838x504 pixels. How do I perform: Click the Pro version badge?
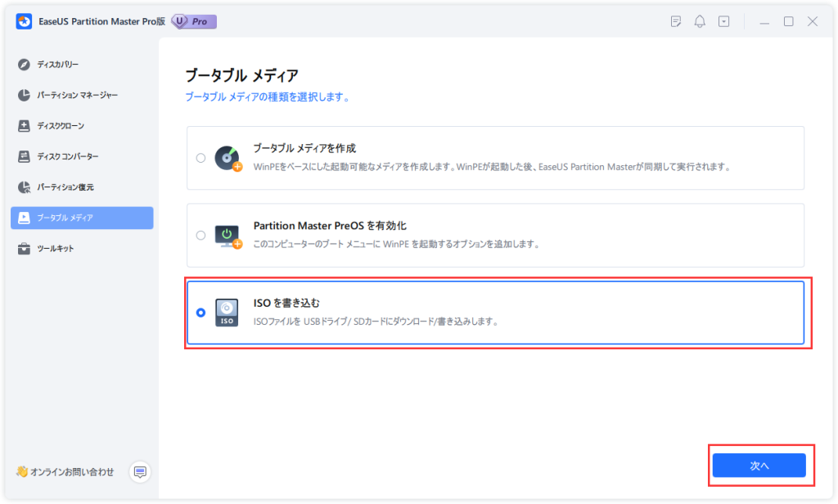194,22
